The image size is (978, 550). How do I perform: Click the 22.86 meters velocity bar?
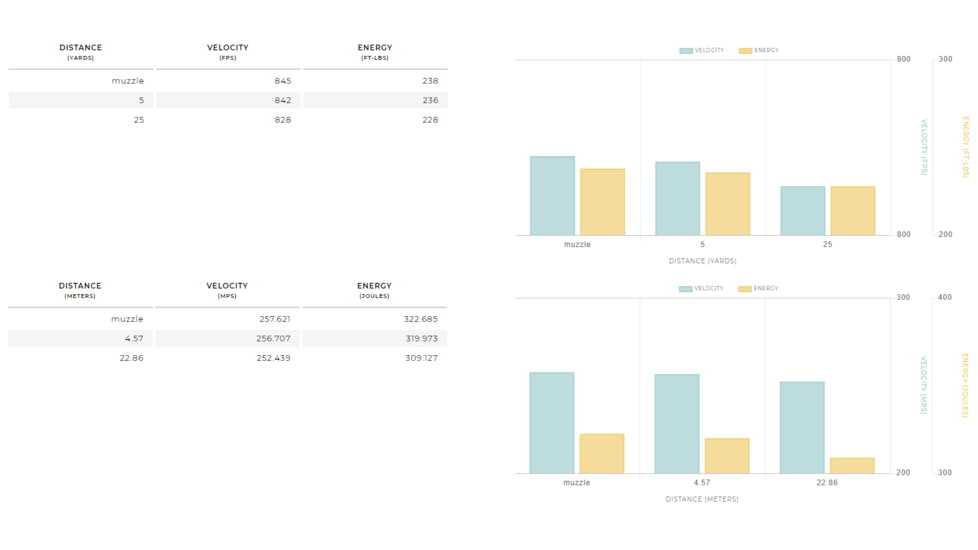pos(802,428)
